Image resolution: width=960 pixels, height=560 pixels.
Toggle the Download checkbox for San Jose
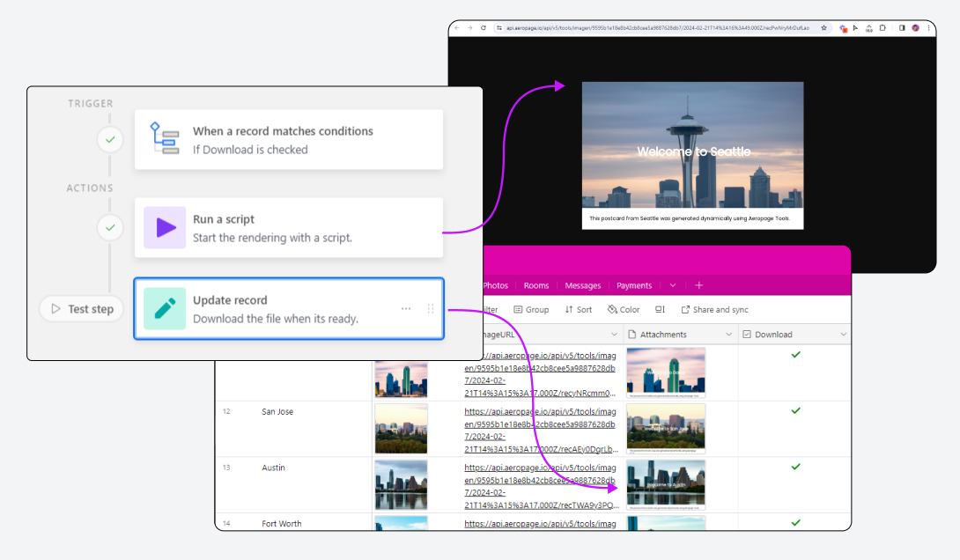796,410
